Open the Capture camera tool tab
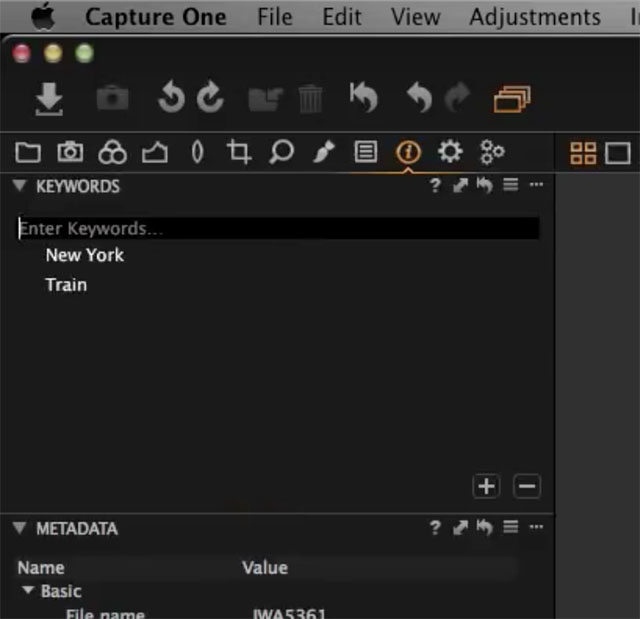 click(x=70, y=152)
